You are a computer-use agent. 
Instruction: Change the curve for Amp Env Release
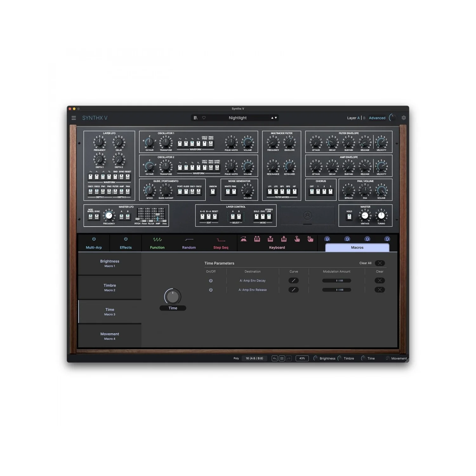[294, 290]
